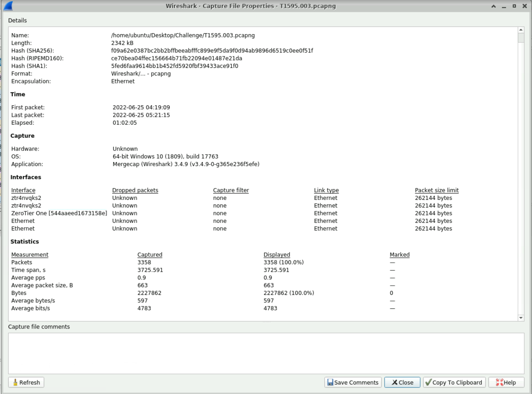532x394 pixels.
Task: Click the Wireshark fin icon in title bar
Action: 7,6
